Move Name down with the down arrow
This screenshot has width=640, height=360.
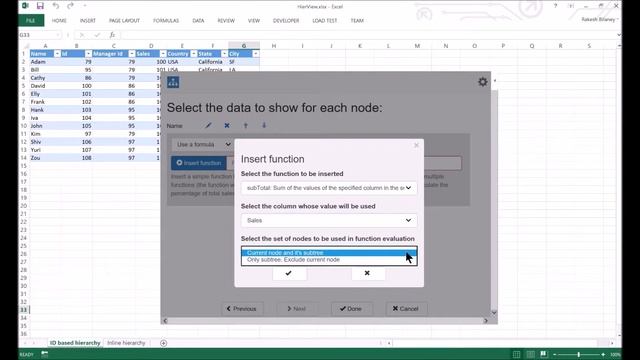tap(264, 126)
